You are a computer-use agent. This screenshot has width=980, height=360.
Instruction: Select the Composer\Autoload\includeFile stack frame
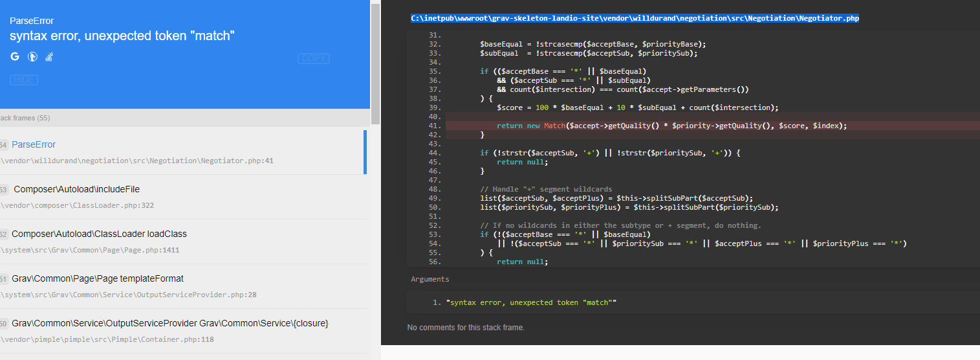[x=182, y=197]
